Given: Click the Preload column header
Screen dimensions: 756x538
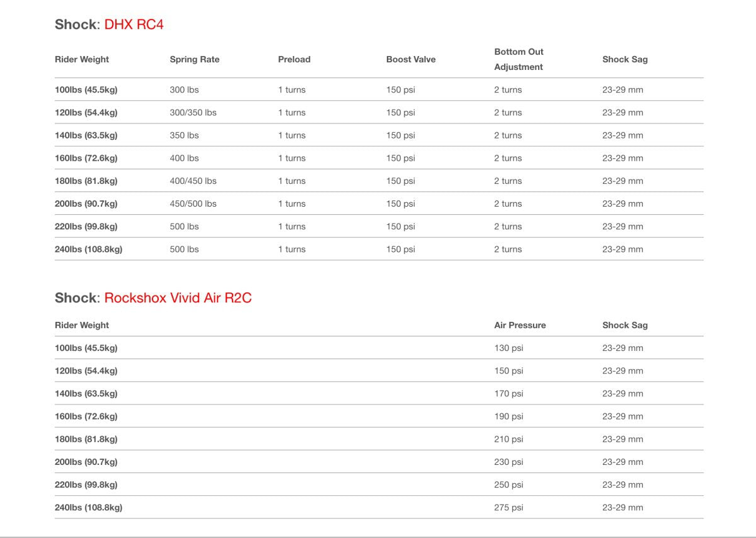Looking at the screenshot, I should [294, 59].
